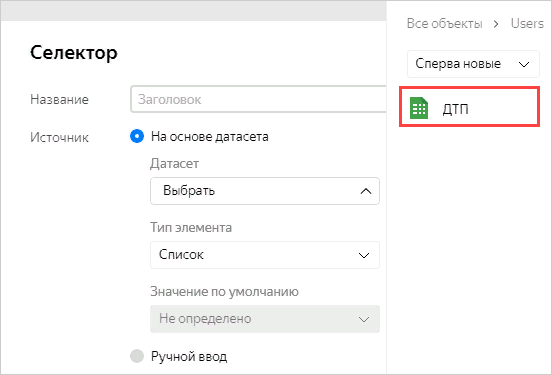
Task: Click the breadcrumb arrow before Users
Action: click(x=496, y=24)
